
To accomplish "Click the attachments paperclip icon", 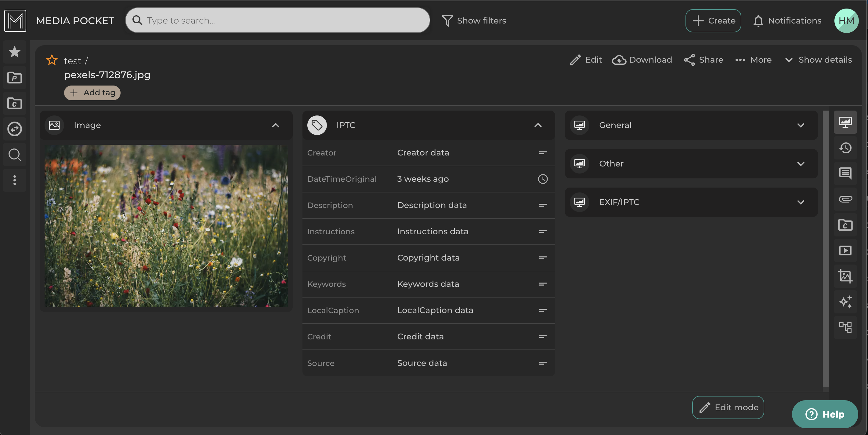I will click(845, 199).
